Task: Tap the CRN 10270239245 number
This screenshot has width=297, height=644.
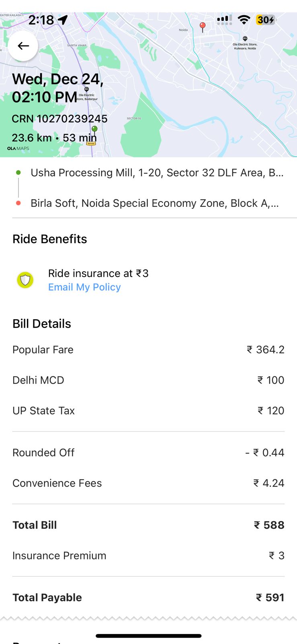Action: coord(59,119)
